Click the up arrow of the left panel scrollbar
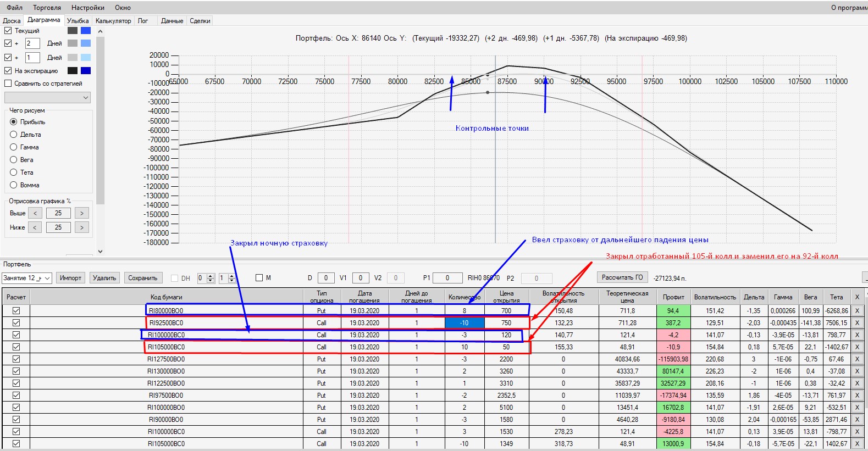 [x=100, y=32]
